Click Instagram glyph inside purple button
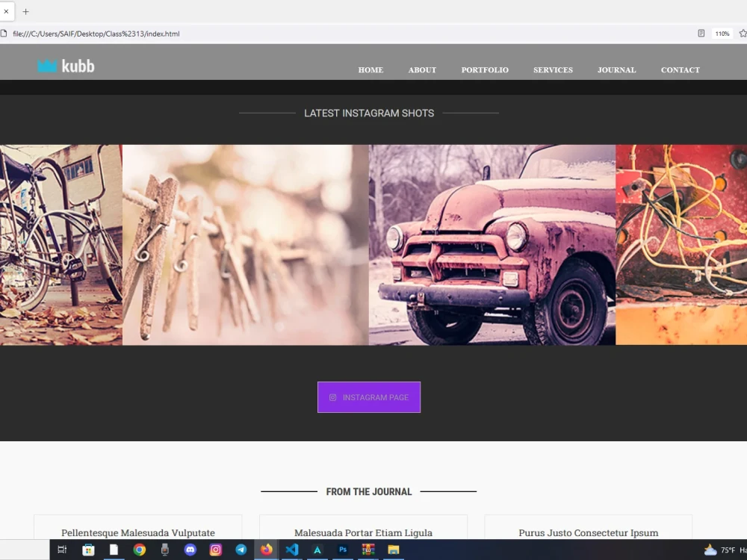The height and width of the screenshot is (560, 747). pyautogui.click(x=332, y=397)
